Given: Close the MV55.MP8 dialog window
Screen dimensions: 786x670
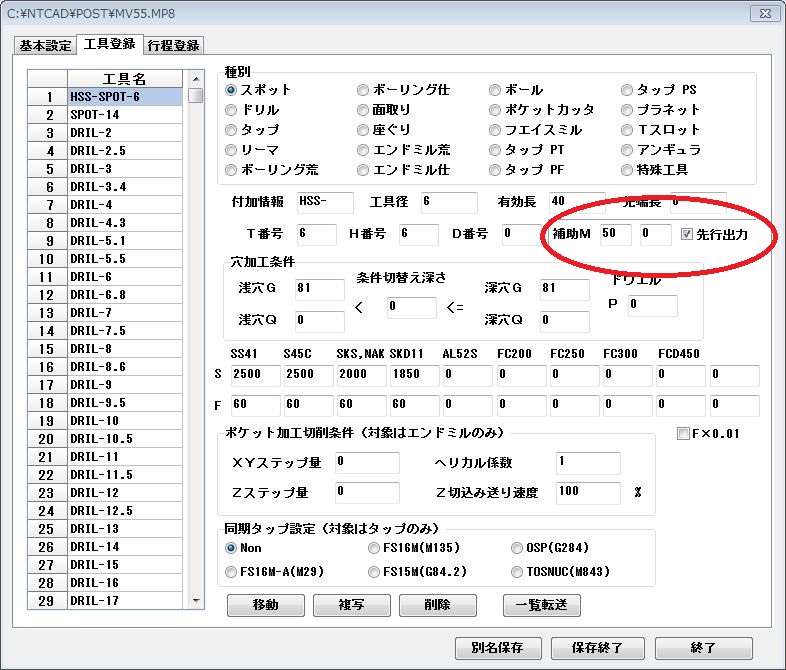Looking at the screenshot, I should point(765,13).
